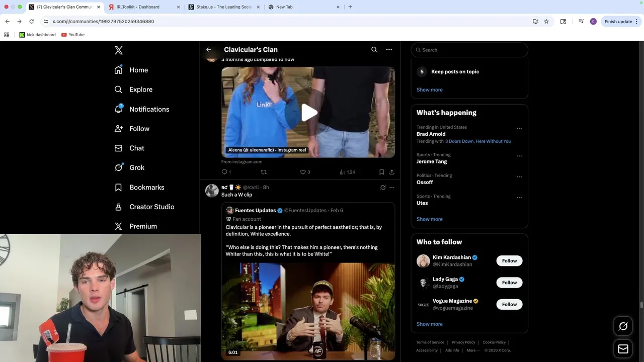
Task: Click the Search input field
Action: click(x=469, y=50)
